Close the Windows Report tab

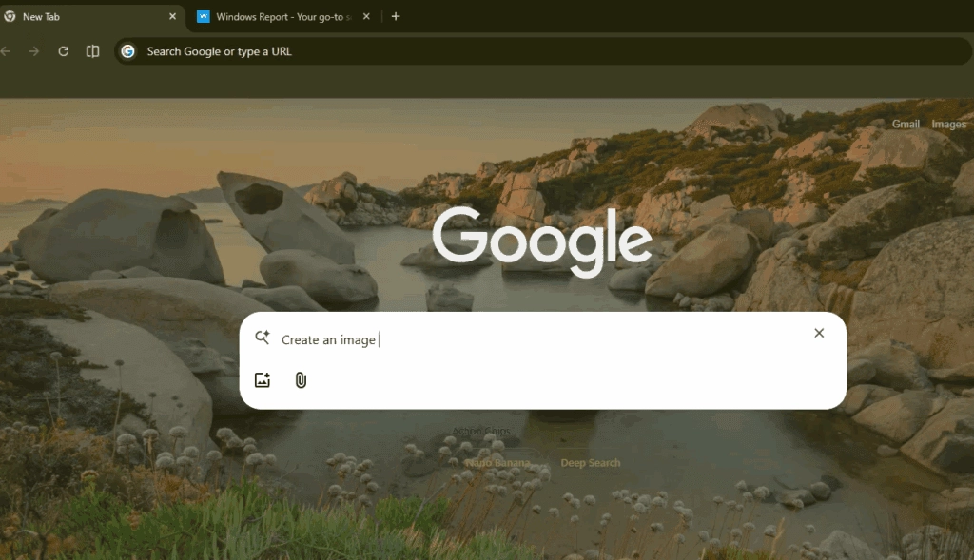[x=366, y=16]
